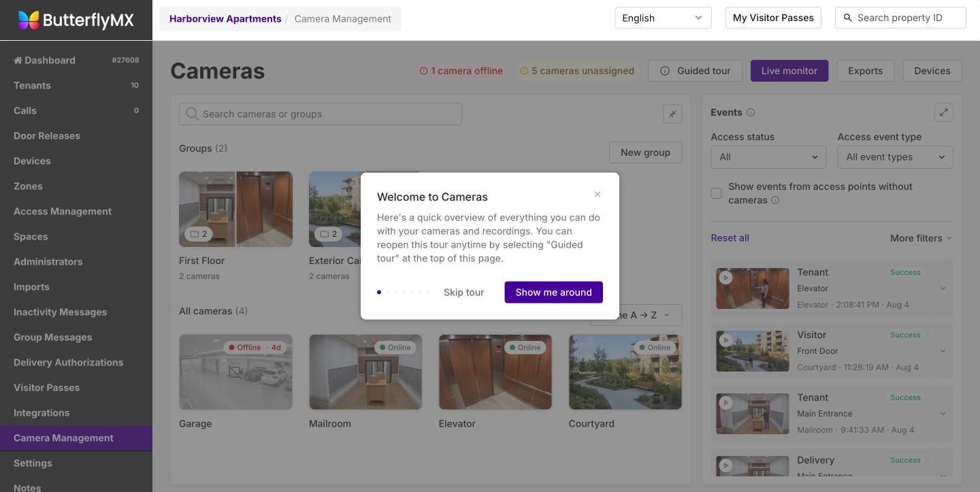Expand the Events panel to fullscreen

(x=944, y=112)
